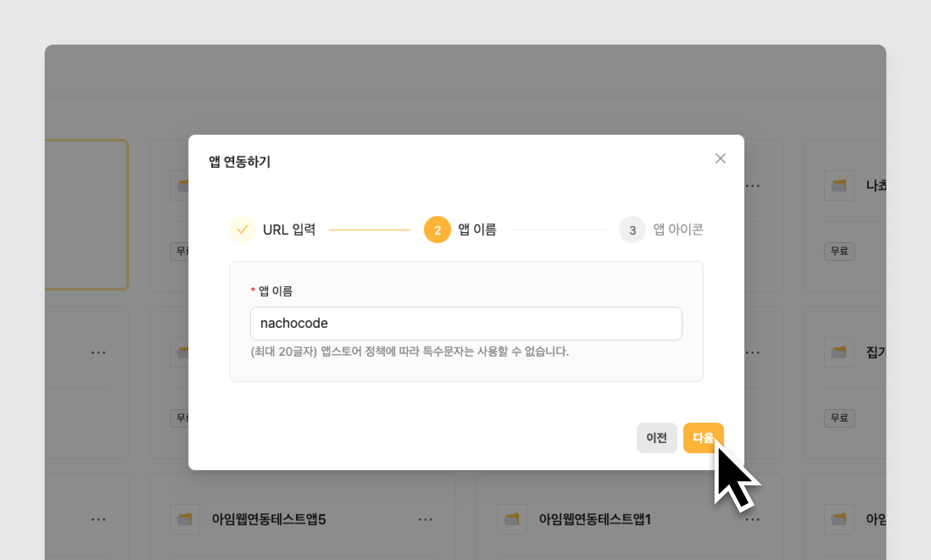Click folder icon in top-right app card

pos(838,185)
